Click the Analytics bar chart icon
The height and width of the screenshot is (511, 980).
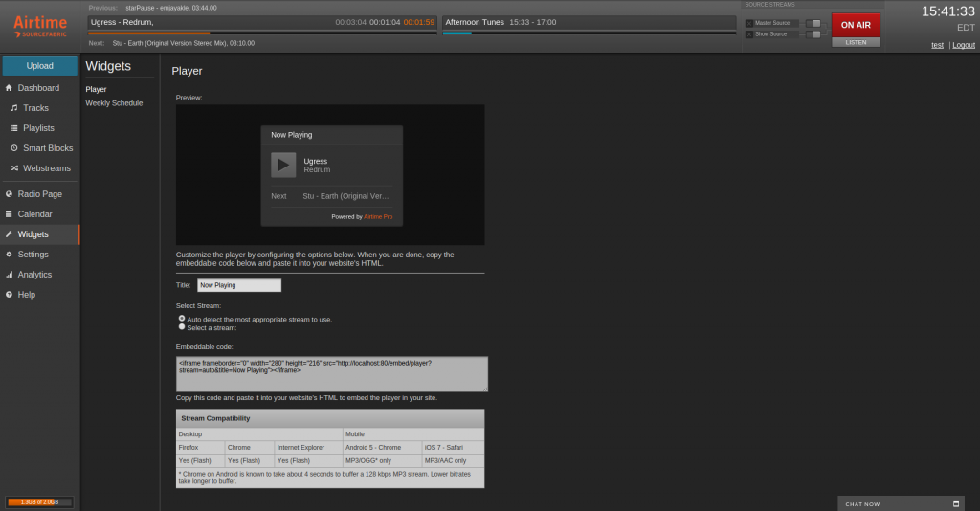(9, 275)
